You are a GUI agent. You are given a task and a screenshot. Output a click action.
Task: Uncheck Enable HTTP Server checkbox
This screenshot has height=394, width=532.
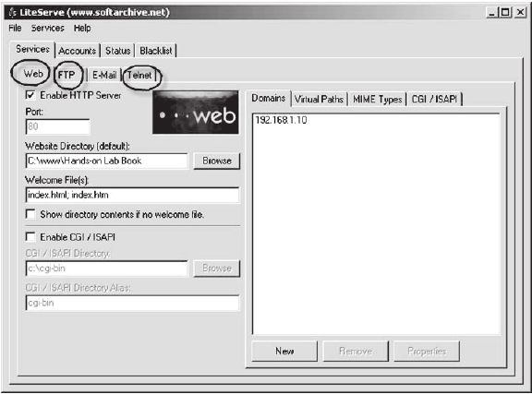pyautogui.click(x=30, y=95)
